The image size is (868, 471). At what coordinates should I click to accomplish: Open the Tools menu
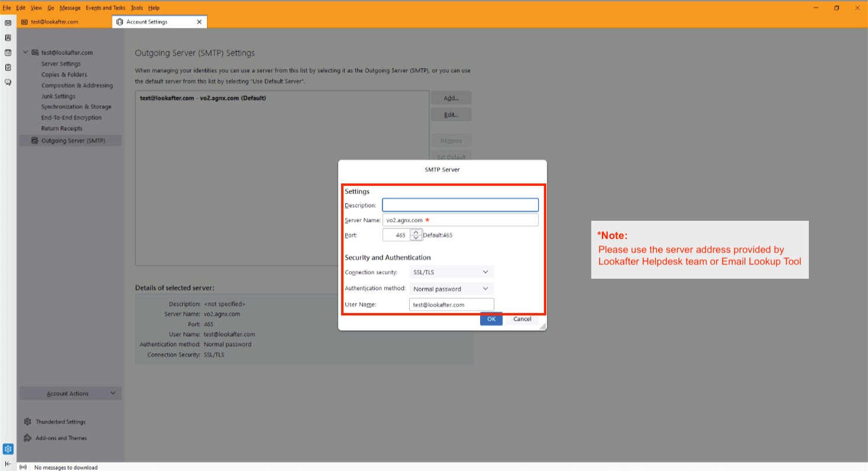pos(137,8)
